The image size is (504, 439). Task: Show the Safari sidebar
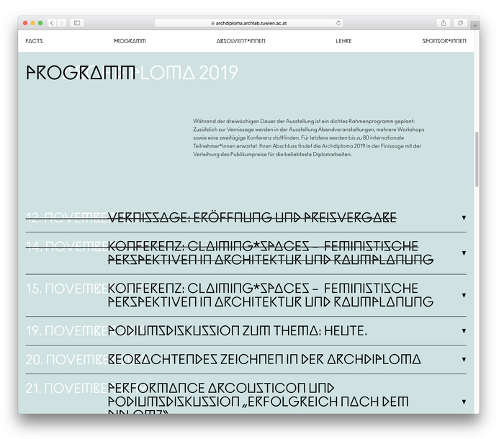coord(77,23)
